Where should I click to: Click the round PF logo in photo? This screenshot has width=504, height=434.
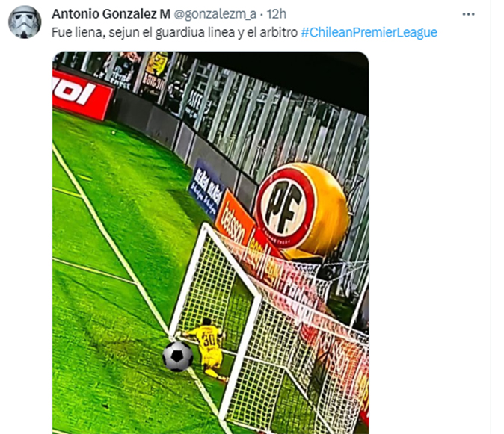click(285, 208)
